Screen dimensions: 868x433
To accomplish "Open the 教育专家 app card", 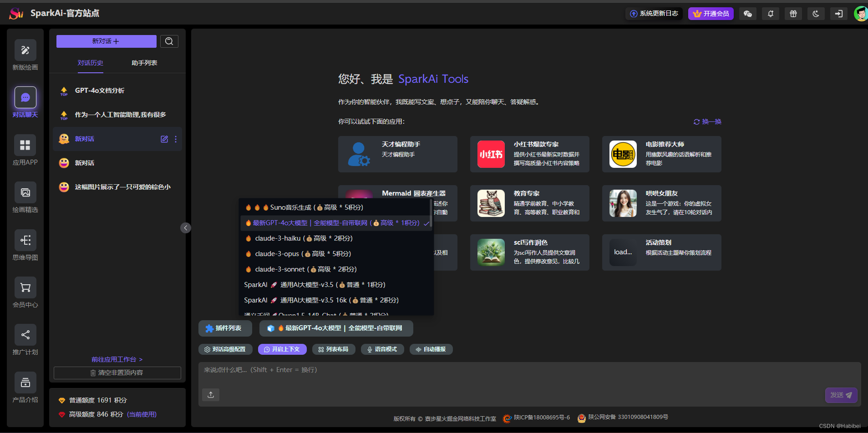I will click(x=530, y=203).
